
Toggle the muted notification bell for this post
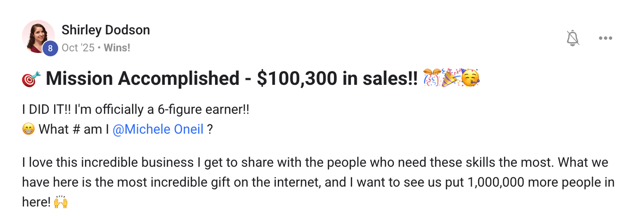coord(573,39)
